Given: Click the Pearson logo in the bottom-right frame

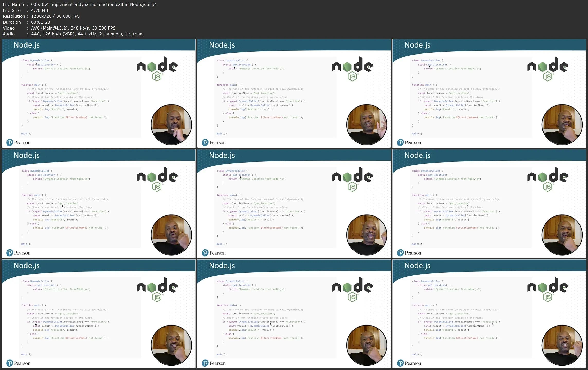Looking at the screenshot, I should pos(409,363).
